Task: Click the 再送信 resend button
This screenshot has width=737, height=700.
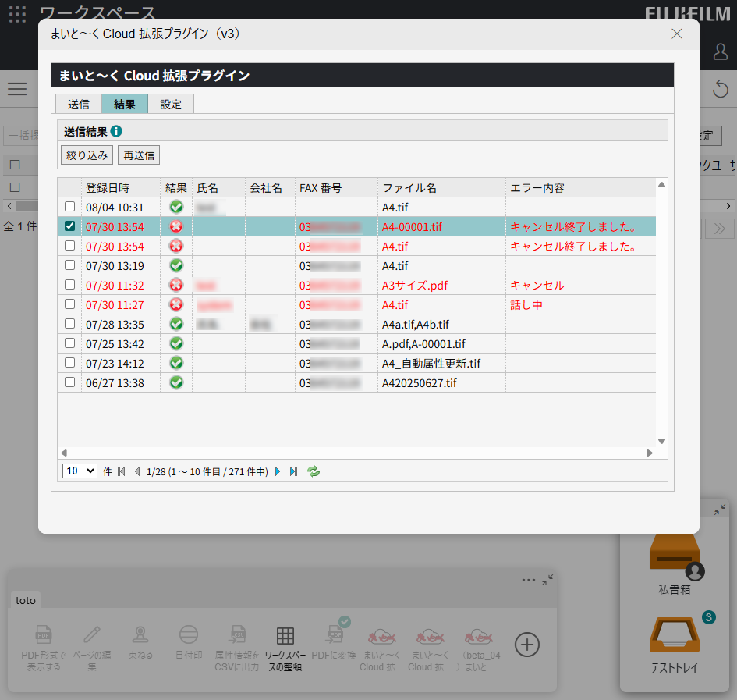Action: (x=138, y=155)
